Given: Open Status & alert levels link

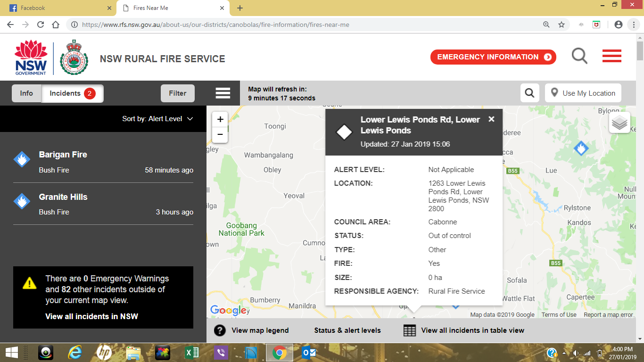Looking at the screenshot, I should click(x=347, y=330).
